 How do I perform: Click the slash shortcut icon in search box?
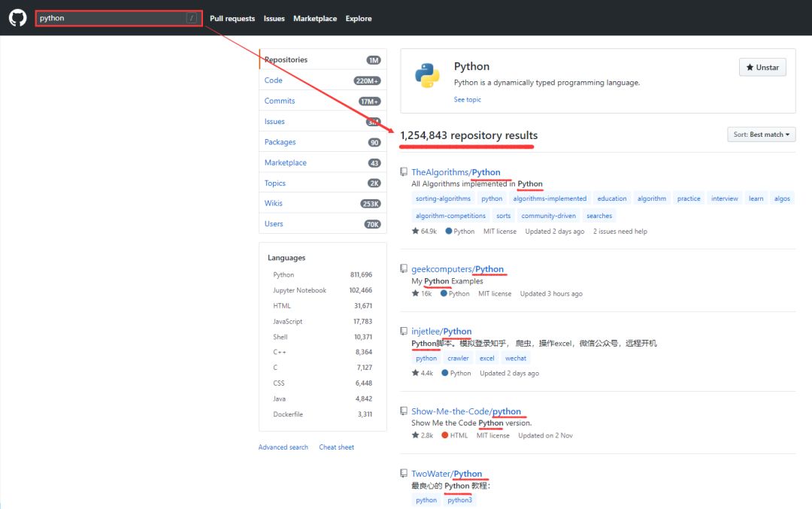[x=192, y=18]
